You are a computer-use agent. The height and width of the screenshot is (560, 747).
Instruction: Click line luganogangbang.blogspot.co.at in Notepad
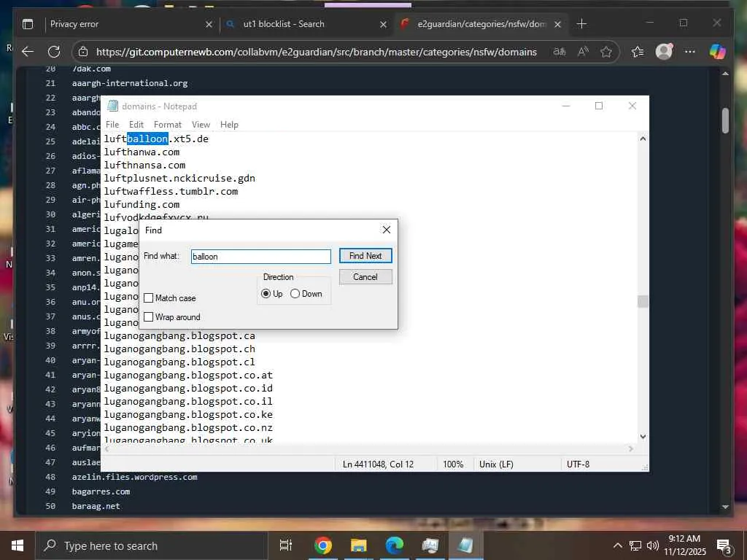click(189, 376)
